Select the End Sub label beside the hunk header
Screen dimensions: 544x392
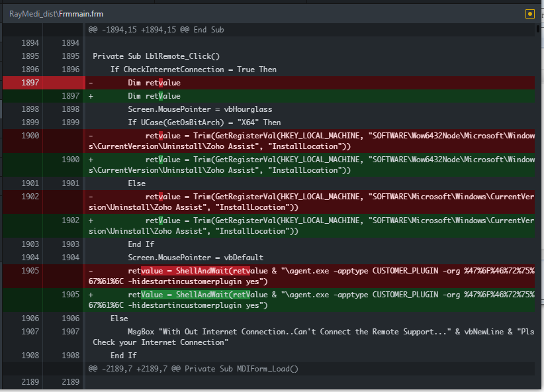[208, 29]
